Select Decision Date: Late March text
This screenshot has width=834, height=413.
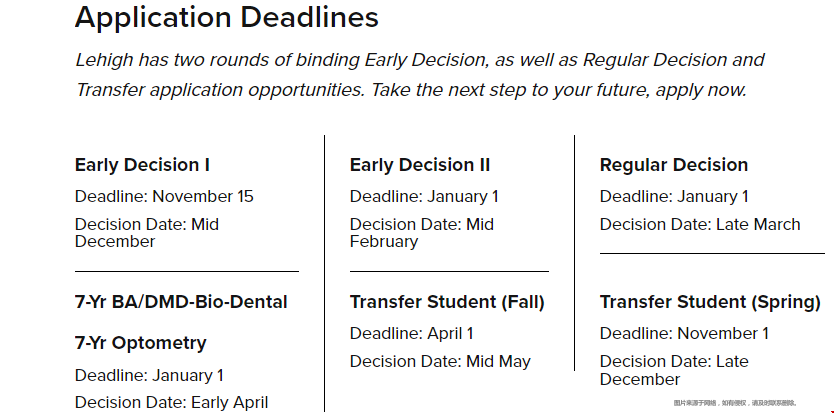(700, 225)
